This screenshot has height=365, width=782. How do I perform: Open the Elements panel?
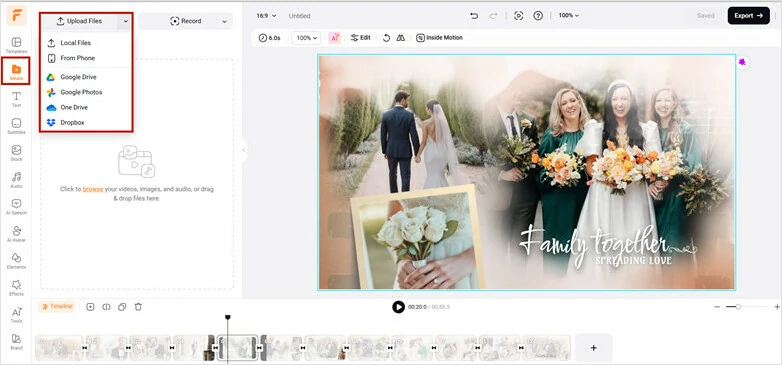[x=16, y=260]
